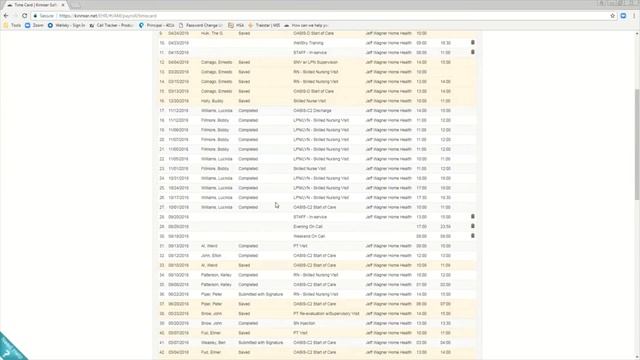Click the vertical page scrollbar thumb
The image size is (640, 360).
point(637,144)
